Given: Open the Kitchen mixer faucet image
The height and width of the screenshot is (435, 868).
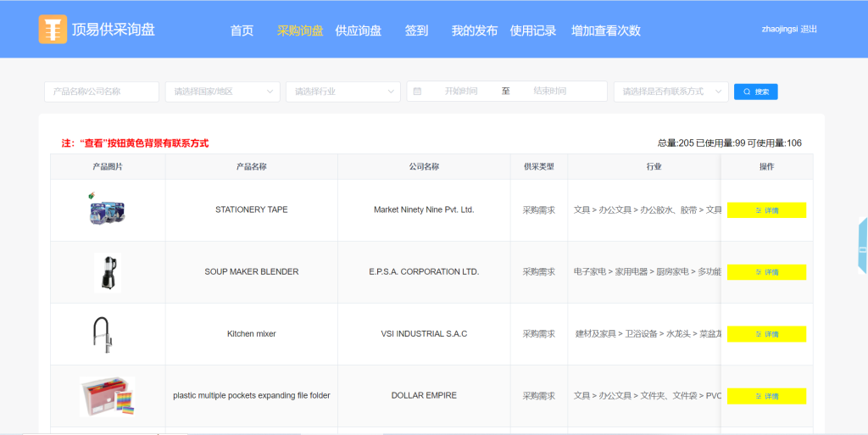Looking at the screenshot, I should click(x=102, y=334).
